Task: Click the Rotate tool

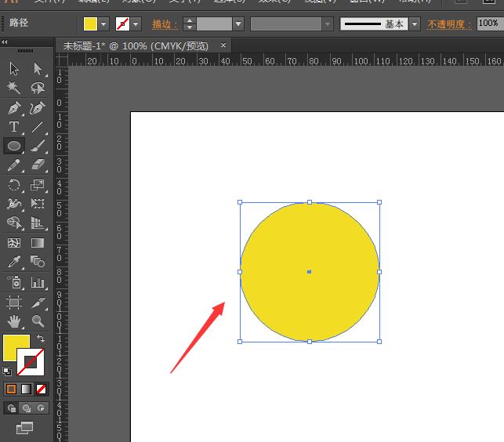Action: coord(14,185)
